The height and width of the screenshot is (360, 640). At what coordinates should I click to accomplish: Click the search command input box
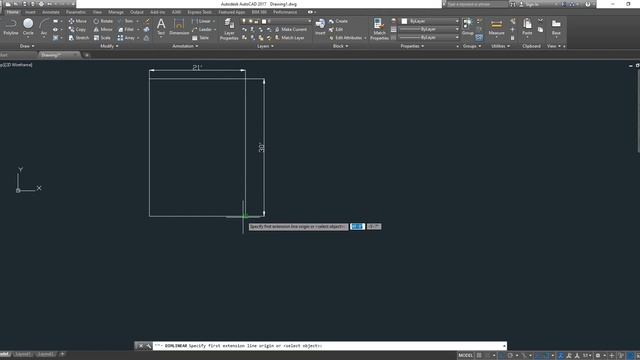point(477,4)
